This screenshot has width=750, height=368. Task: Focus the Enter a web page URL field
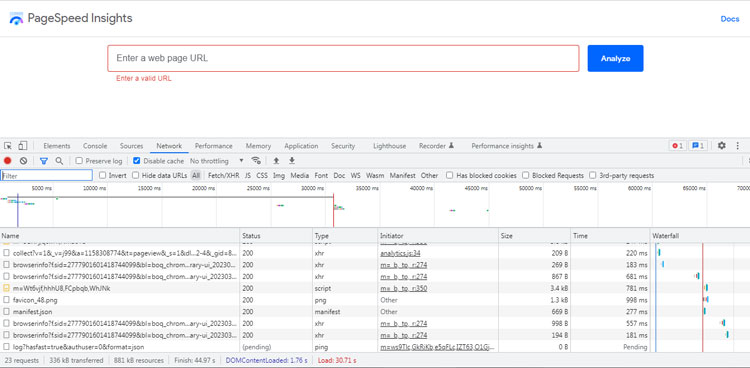tap(343, 58)
